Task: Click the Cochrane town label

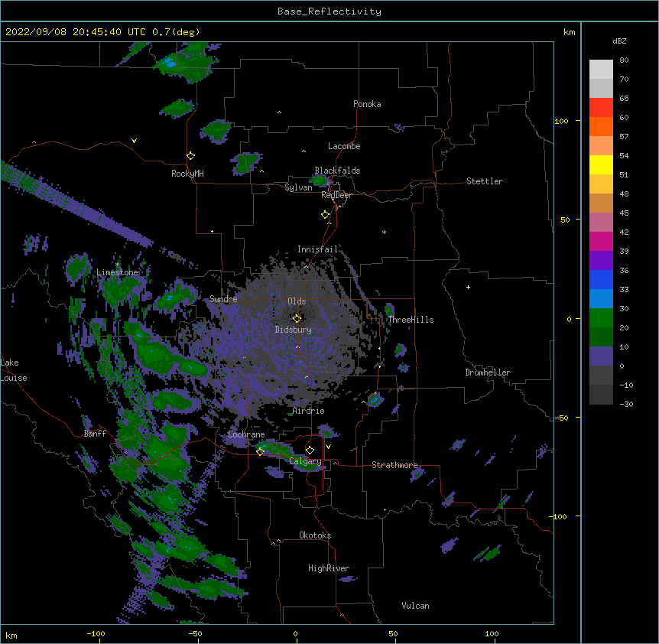Action: [246, 434]
